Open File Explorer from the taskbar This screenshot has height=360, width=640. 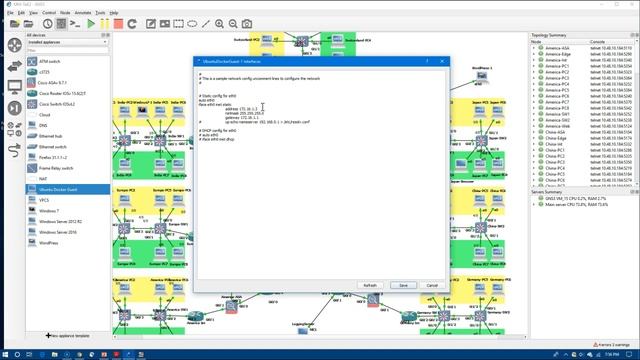(x=54, y=354)
